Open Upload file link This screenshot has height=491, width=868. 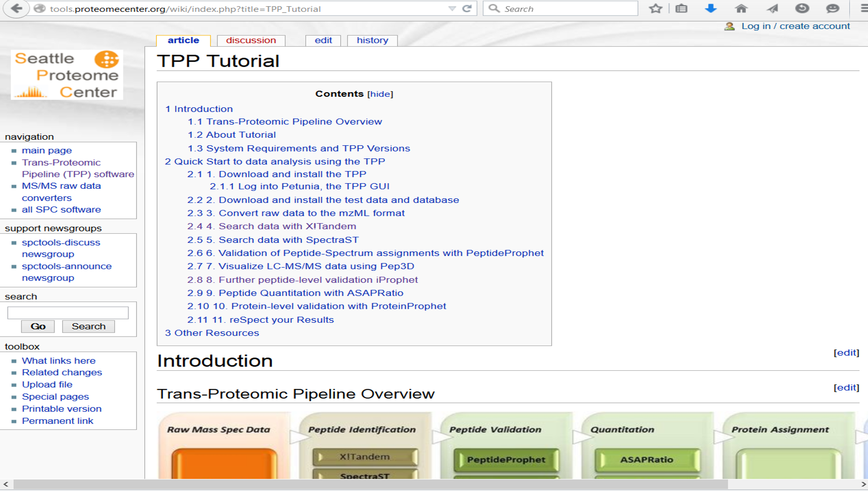[47, 385]
